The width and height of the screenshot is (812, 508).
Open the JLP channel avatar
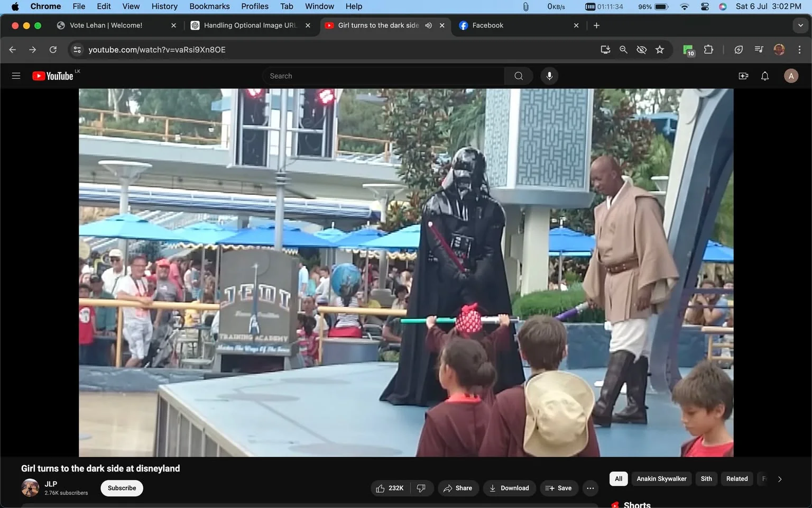[x=30, y=488]
